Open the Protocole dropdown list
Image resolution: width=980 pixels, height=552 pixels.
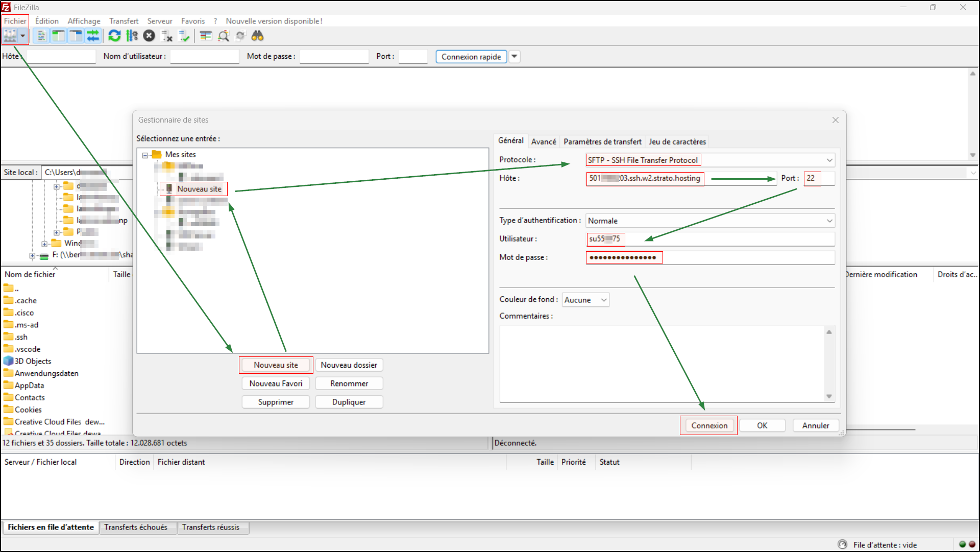point(829,160)
